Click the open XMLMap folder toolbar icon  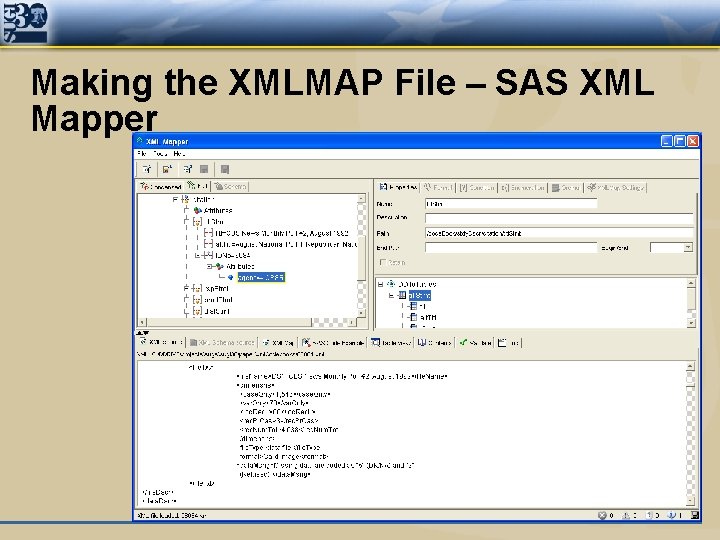tap(167, 169)
